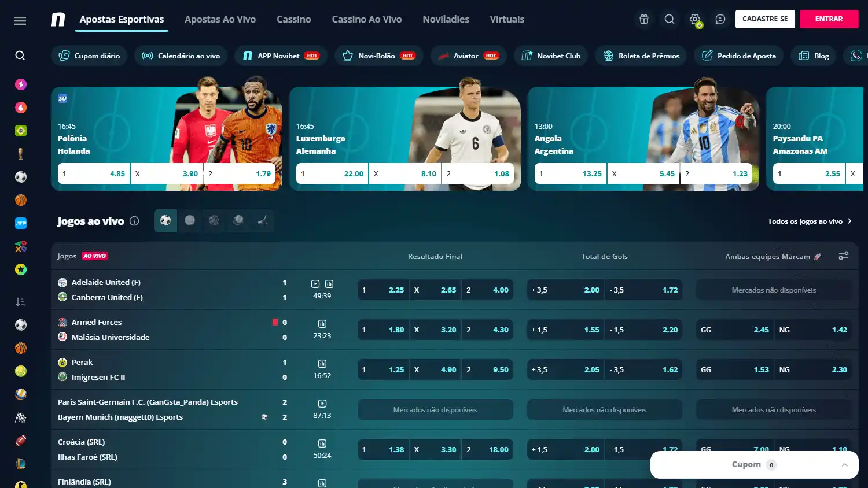
Task: Play stream for Paris Saint-Germain Esports match
Action: 322,404
